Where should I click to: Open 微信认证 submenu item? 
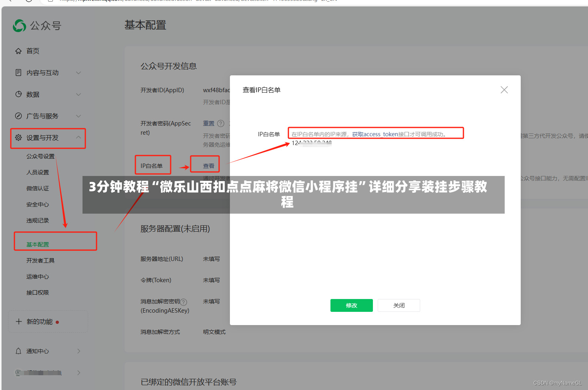[38, 188]
